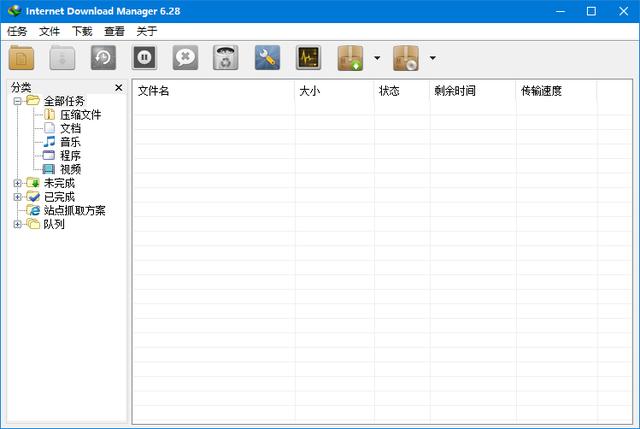
Task: Open dropdown arrow beside disc package icon
Action: pos(432,58)
